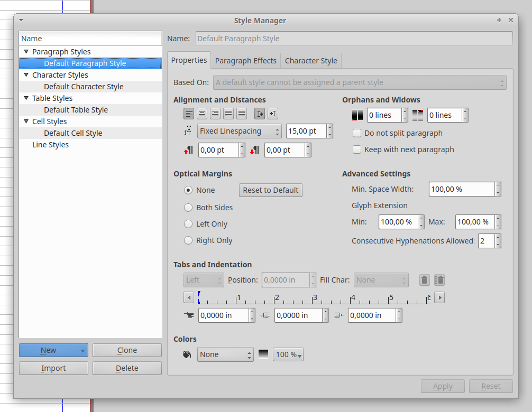Set left-to-right text direction
The width and height of the screenshot is (532, 412).
[260, 114]
